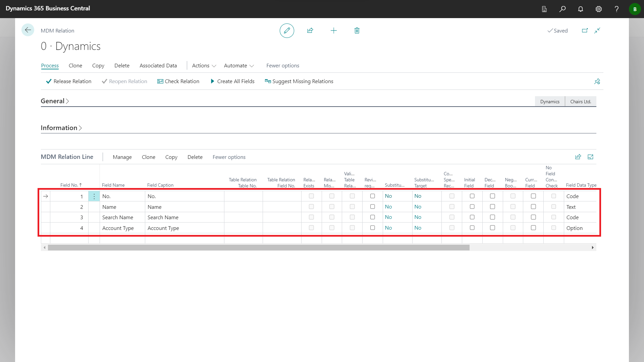Expand the General section
Viewport: 644px width, 362px height.
coord(55,101)
